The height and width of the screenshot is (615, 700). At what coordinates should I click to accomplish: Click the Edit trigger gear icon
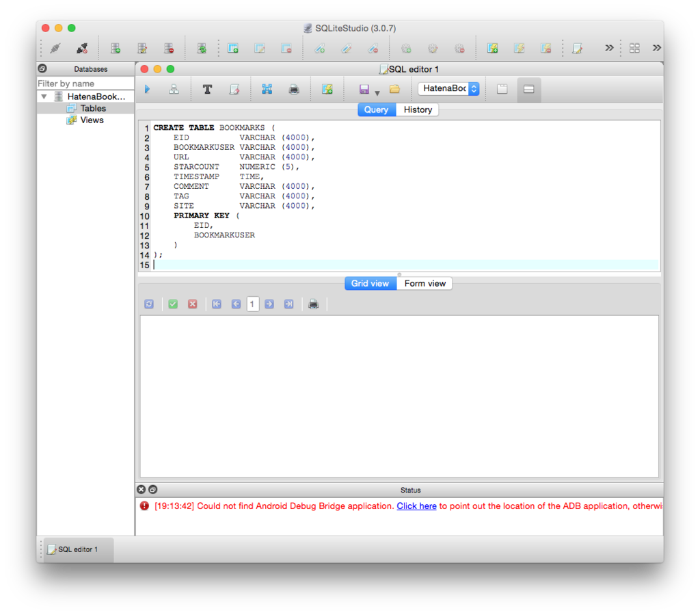[433, 49]
